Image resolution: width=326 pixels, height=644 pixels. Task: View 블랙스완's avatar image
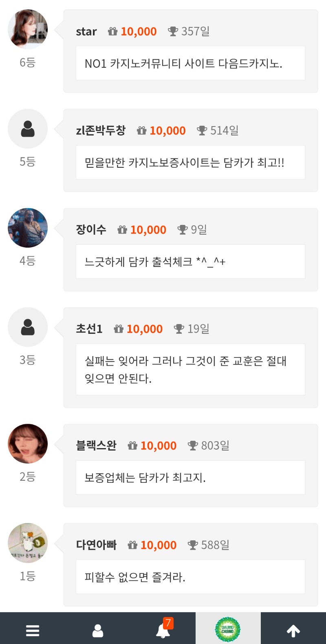tap(28, 444)
